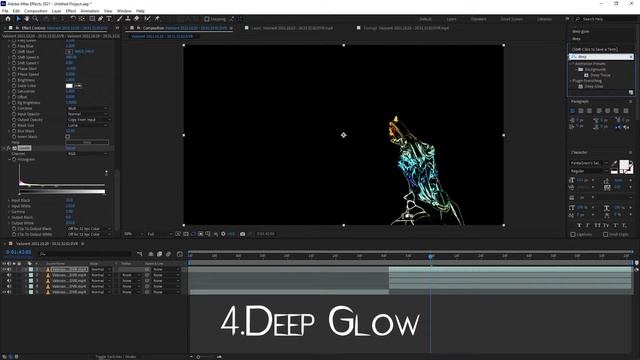Click right-align text icon in Paragraph panel
The height and width of the screenshot is (360, 640).
pos(589,111)
